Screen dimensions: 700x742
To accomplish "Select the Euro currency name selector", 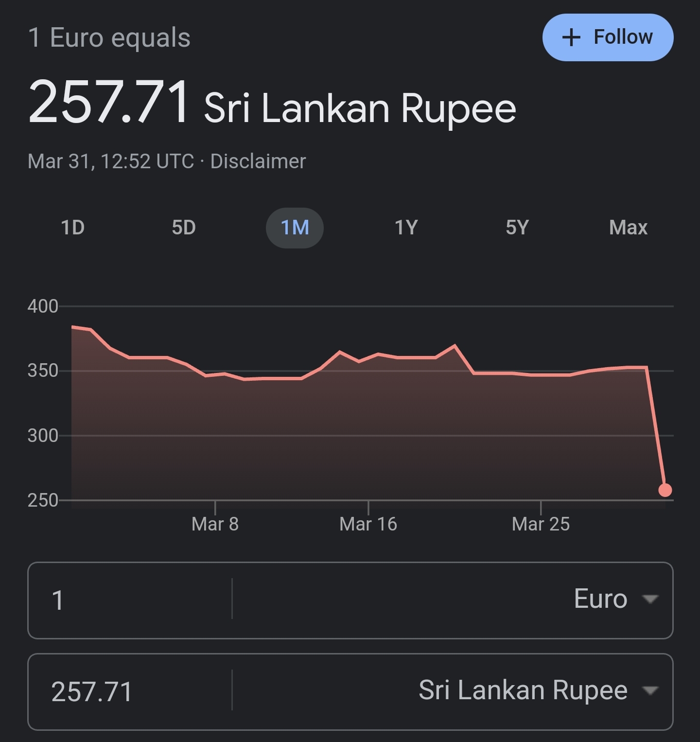I will point(600,599).
